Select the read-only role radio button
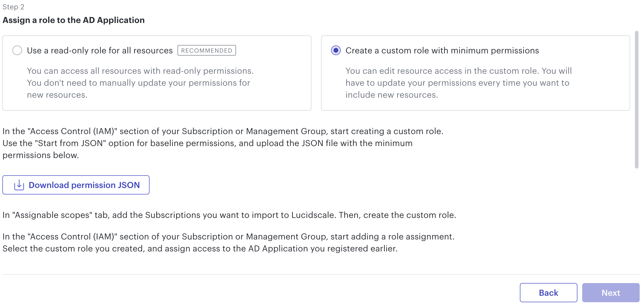 click(x=17, y=51)
